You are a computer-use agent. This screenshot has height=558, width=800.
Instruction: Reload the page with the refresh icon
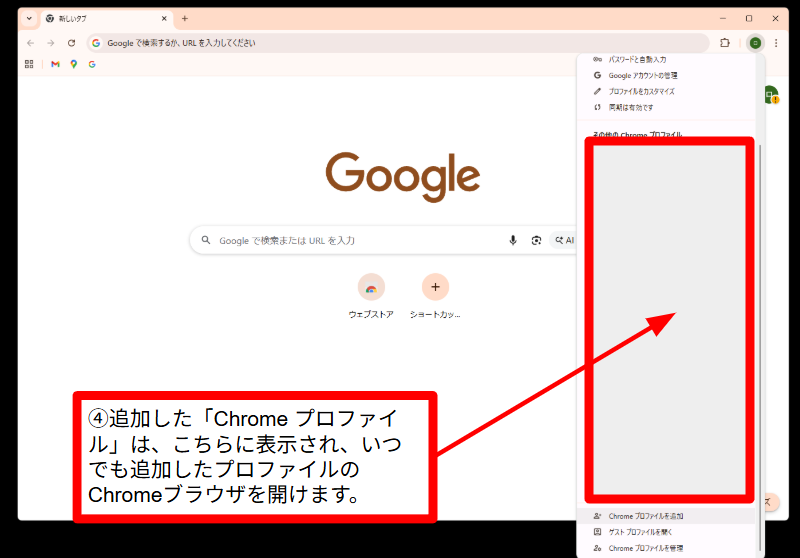(71, 43)
